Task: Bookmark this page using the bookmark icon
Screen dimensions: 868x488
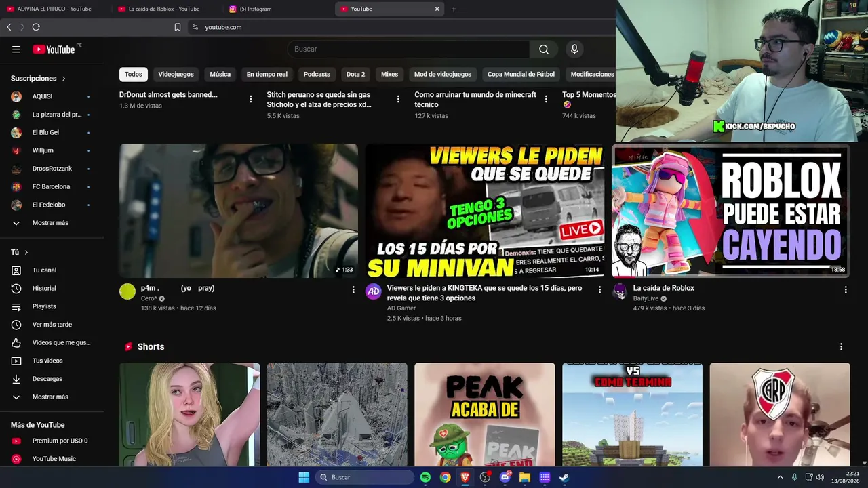Action: point(178,27)
